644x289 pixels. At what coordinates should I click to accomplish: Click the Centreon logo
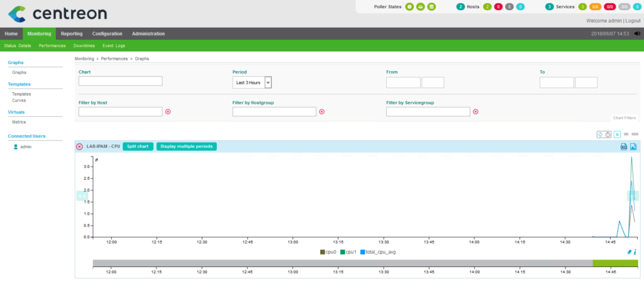coord(57,14)
